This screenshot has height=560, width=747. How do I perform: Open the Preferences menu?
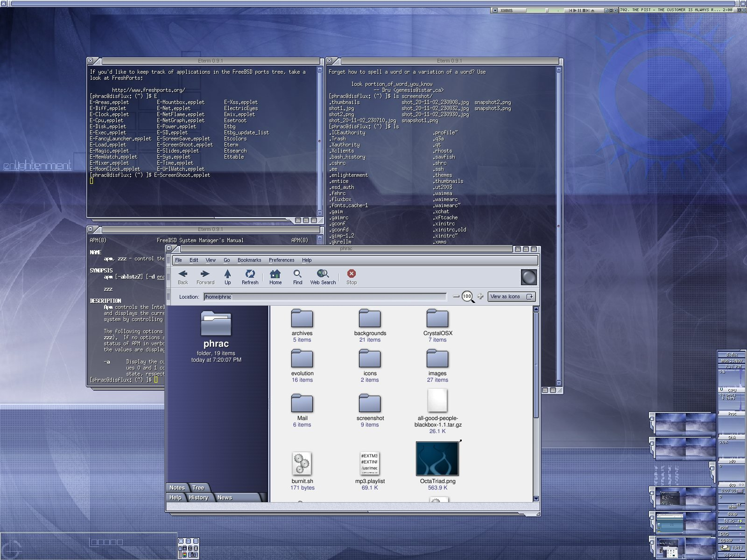(x=282, y=260)
